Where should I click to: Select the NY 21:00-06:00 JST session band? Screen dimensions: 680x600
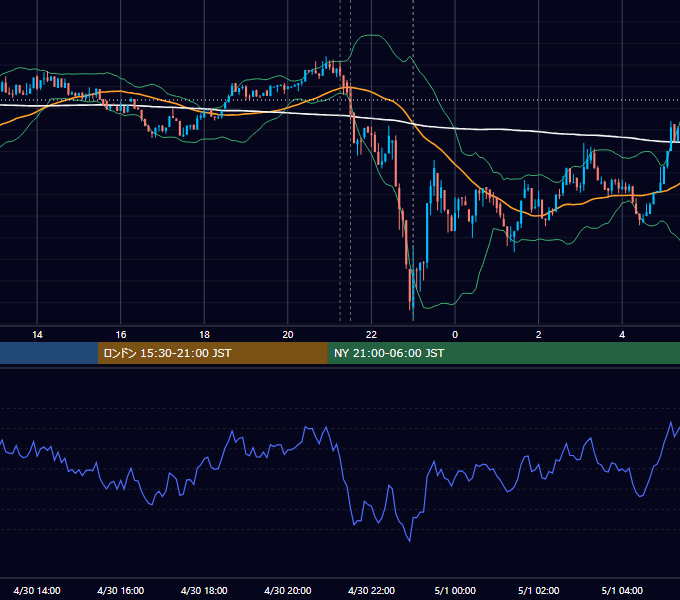[503, 353]
